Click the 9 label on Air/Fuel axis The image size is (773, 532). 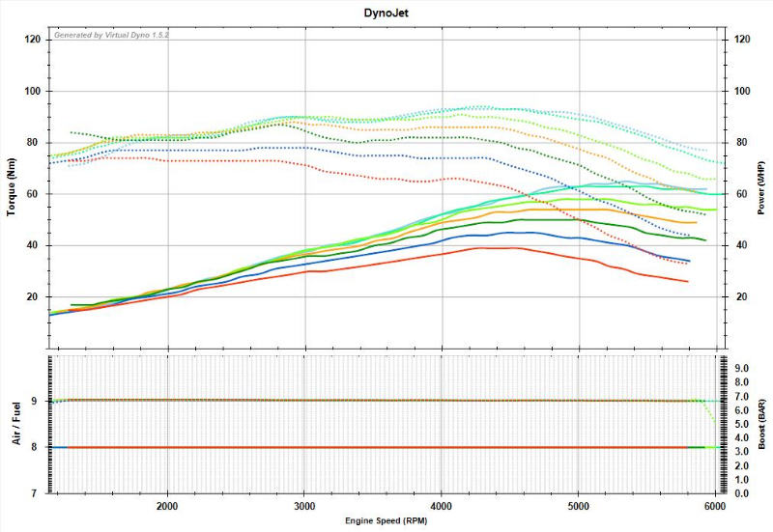coord(37,401)
